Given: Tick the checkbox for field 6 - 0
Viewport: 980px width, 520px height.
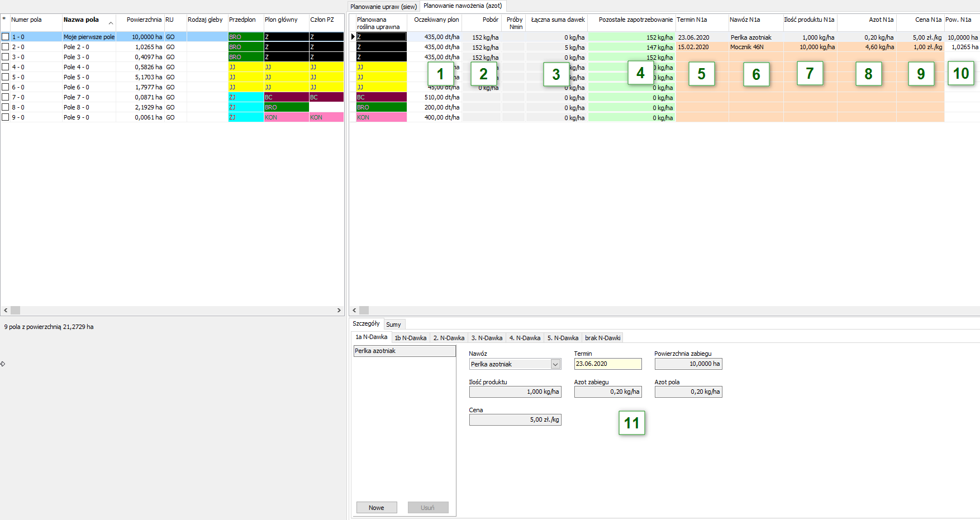Looking at the screenshot, I should tap(6, 87).
